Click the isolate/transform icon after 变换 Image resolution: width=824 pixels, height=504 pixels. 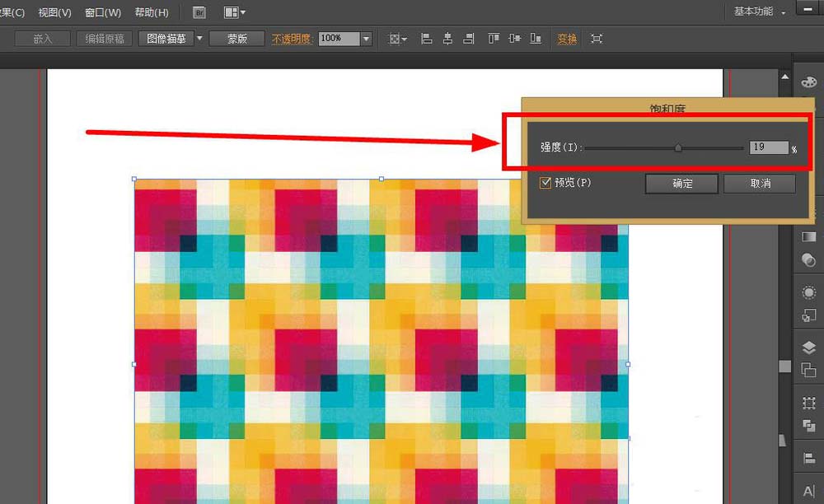pos(597,39)
